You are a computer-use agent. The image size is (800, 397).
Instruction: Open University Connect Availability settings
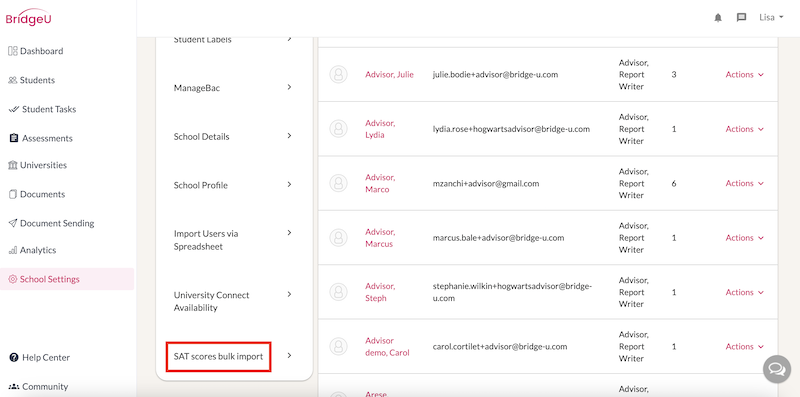(x=211, y=302)
